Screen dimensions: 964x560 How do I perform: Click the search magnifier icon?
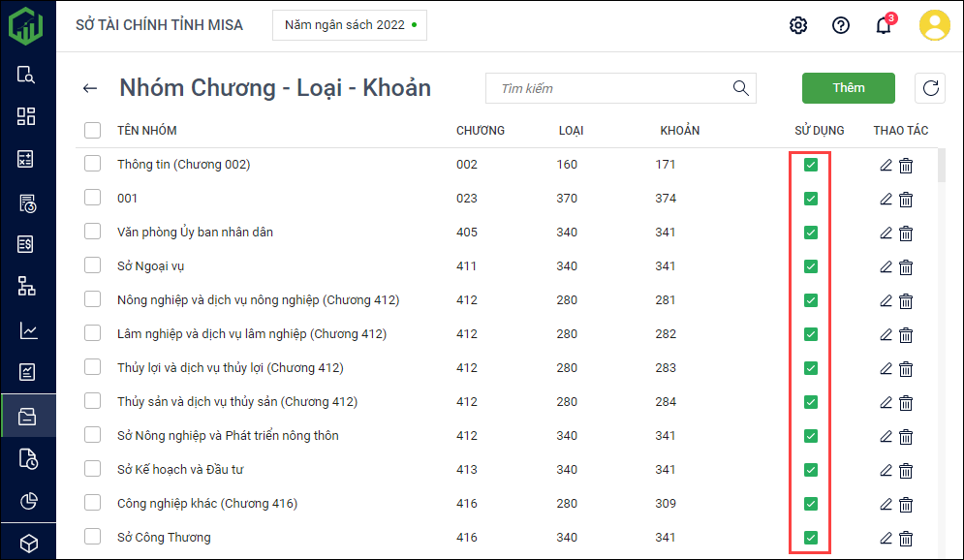tap(741, 88)
